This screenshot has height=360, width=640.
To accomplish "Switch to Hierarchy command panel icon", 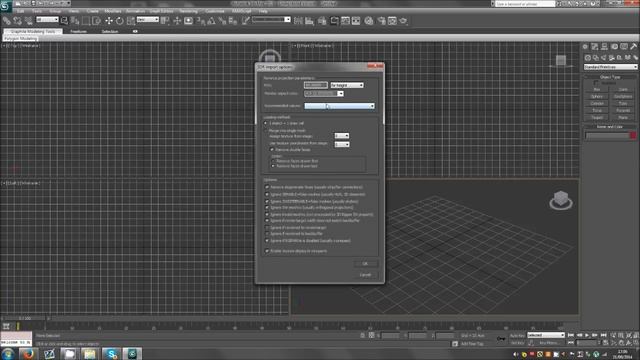I will tap(604, 47).
